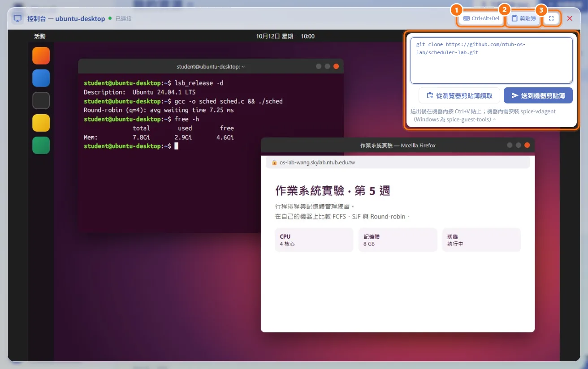The image size is (588, 369).
Task: Click the 從瀏覽器剪貼簿讀取 button
Action: pyautogui.click(x=459, y=95)
